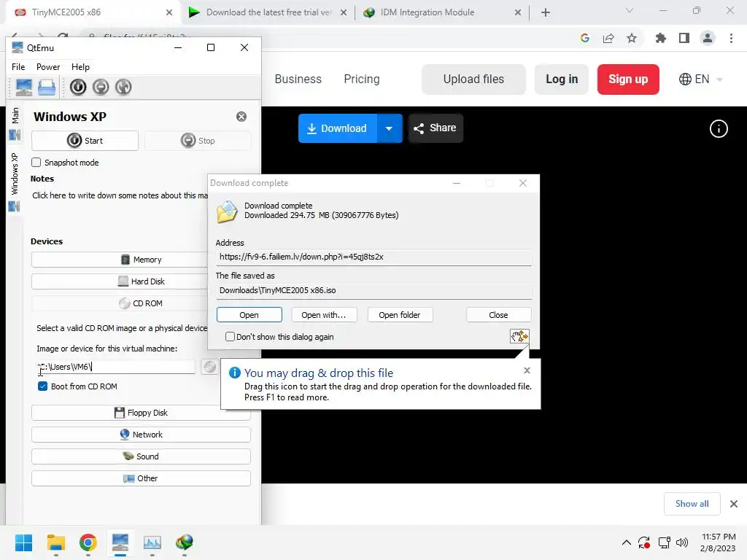Screen dimensions: 747x560
Task: Click the red Sign up button
Action: click(x=628, y=79)
